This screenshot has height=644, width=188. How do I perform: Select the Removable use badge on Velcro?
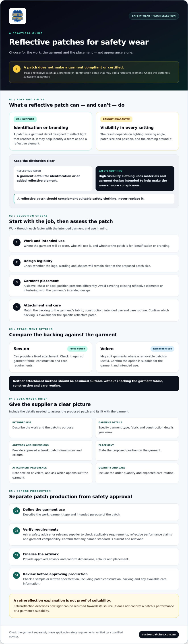click(162, 349)
